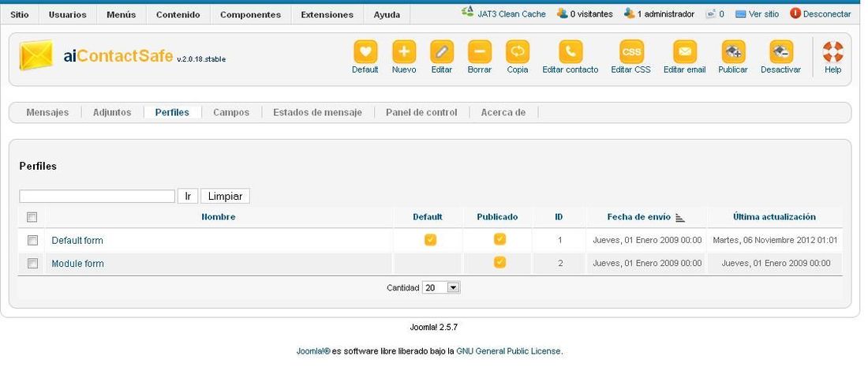This screenshot has height=371, width=868.
Task: Sort by Fecha de envío column
Action: [x=639, y=217]
